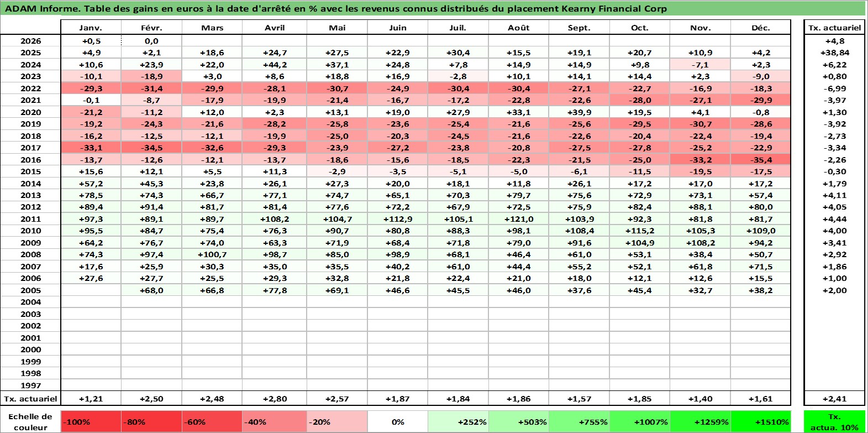Click the 2016 Déc. cell showing -35,4

tap(761, 160)
